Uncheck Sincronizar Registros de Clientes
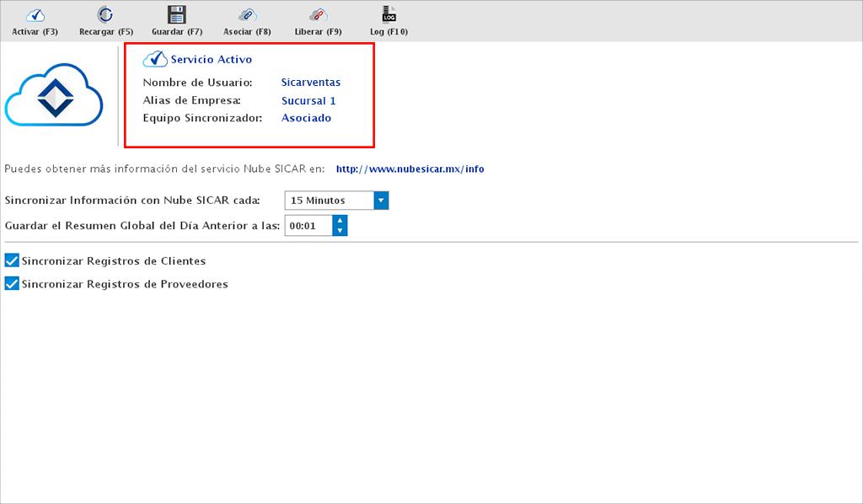The image size is (863, 504). (12, 261)
